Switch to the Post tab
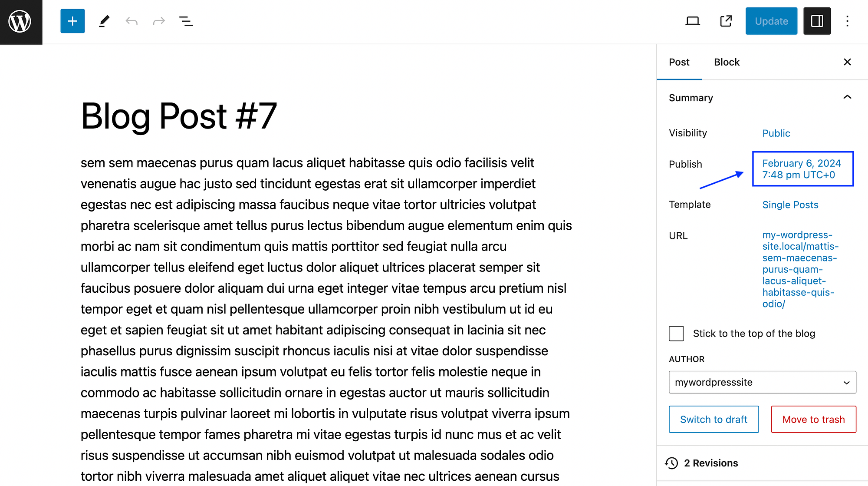This screenshot has width=868, height=486. [x=679, y=62]
